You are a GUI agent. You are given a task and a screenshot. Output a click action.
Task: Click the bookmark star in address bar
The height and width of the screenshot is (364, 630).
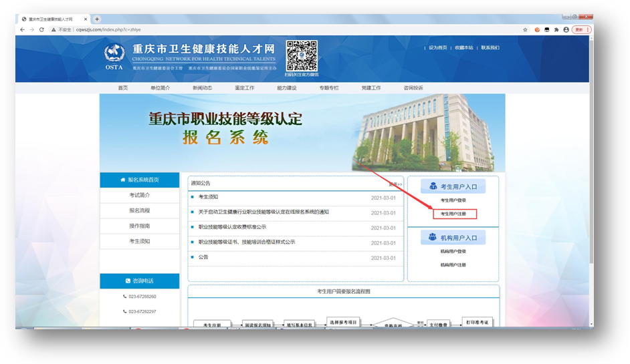[x=525, y=30]
